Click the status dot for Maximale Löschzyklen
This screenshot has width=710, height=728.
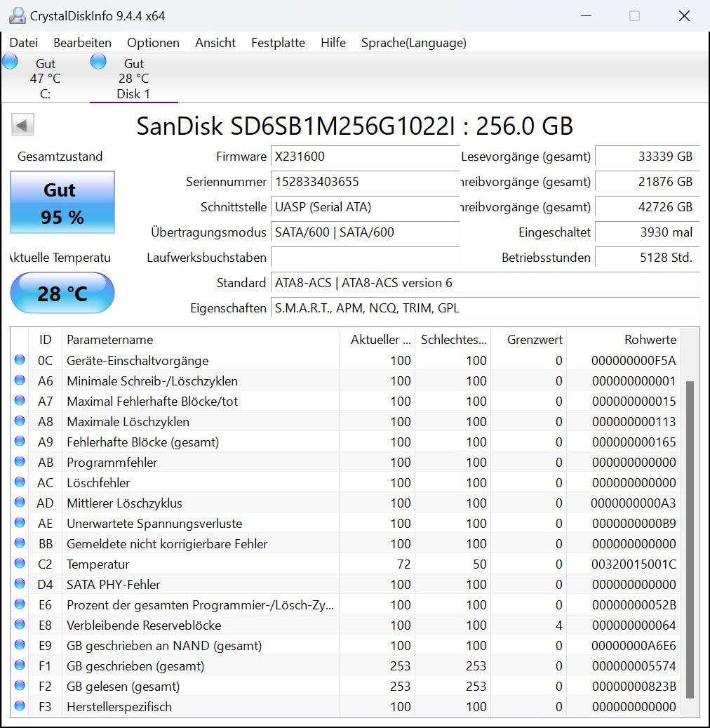click(x=20, y=421)
